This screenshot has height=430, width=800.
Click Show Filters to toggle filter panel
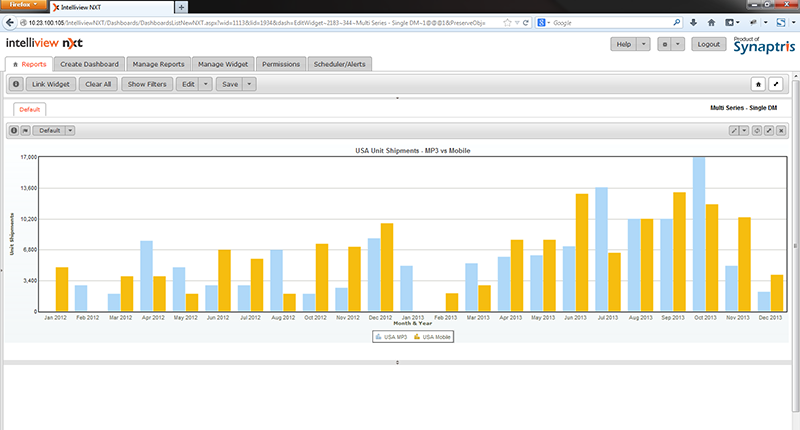click(x=147, y=85)
